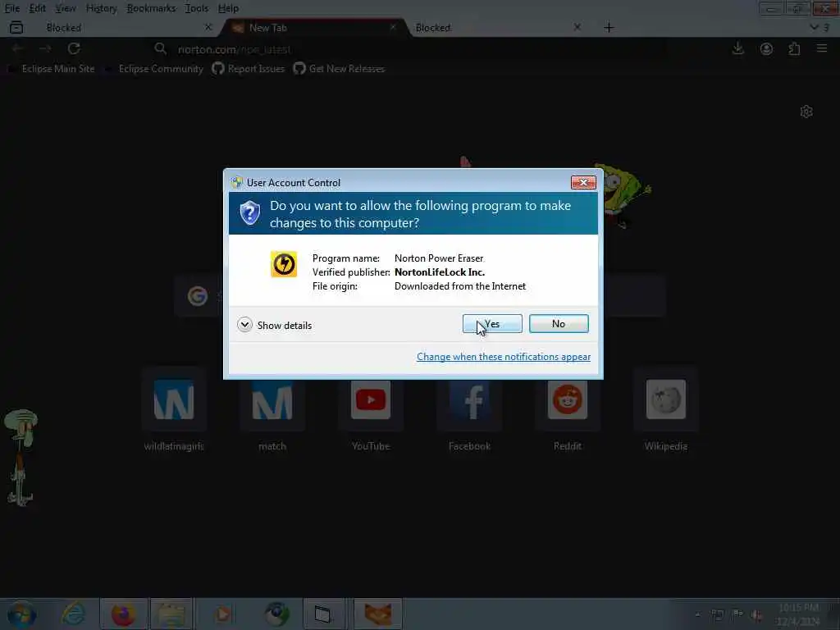Open the History menu in Firefox
The height and width of the screenshot is (630, 840).
[x=101, y=8]
